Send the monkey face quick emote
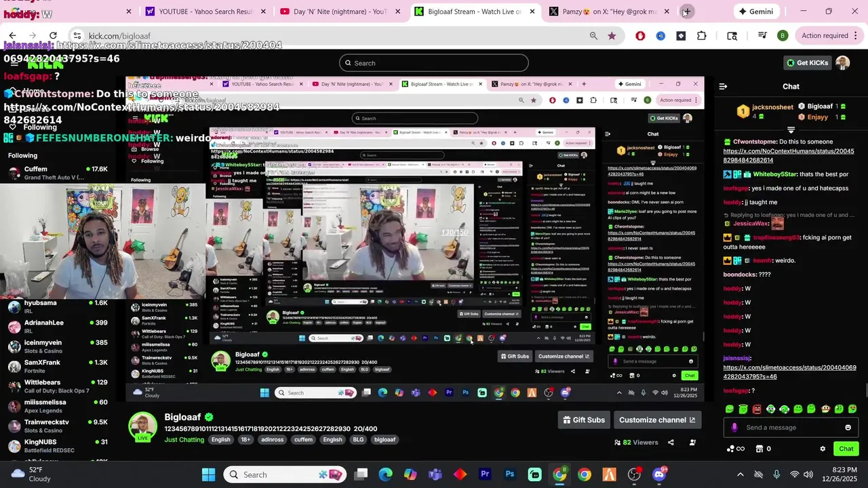The width and height of the screenshot is (868, 488). pos(826,409)
